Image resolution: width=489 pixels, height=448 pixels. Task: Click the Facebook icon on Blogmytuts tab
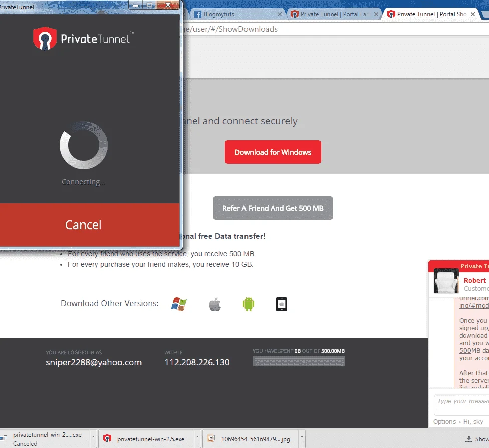point(198,14)
